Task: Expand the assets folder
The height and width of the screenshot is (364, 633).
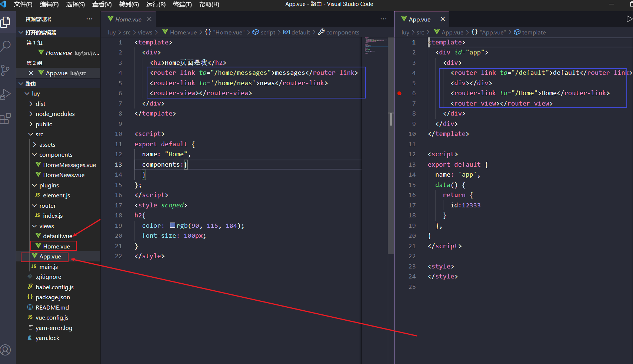Action: pos(34,144)
